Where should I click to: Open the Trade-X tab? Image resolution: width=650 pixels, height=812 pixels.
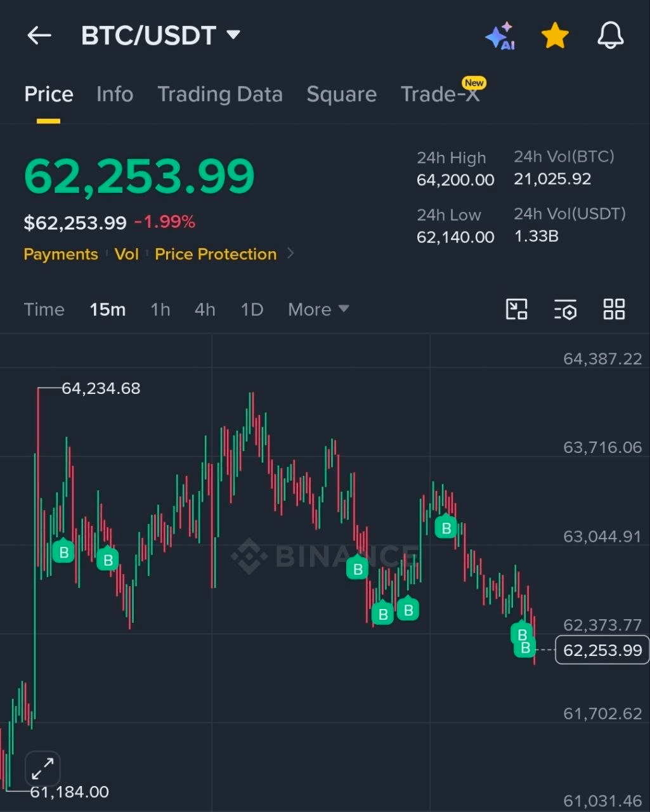click(x=440, y=95)
